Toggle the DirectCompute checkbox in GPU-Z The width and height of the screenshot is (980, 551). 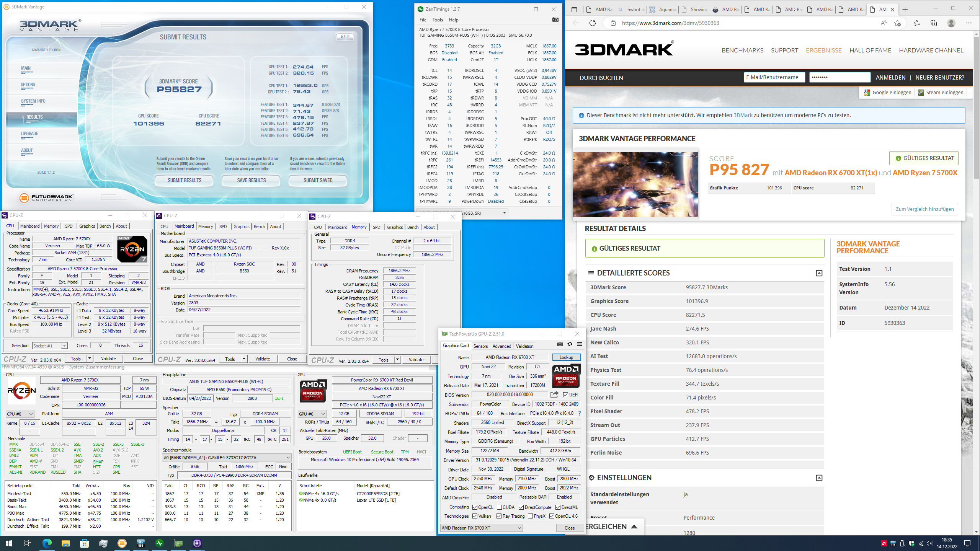coord(521,507)
